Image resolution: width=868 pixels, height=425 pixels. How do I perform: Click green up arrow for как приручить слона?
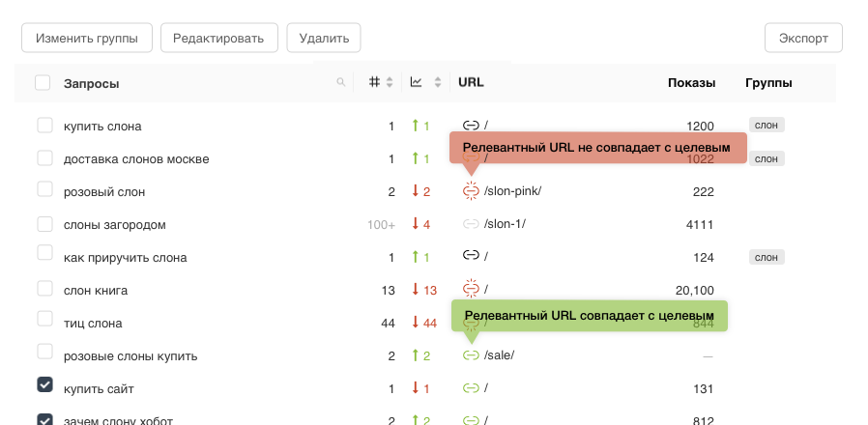click(x=416, y=256)
